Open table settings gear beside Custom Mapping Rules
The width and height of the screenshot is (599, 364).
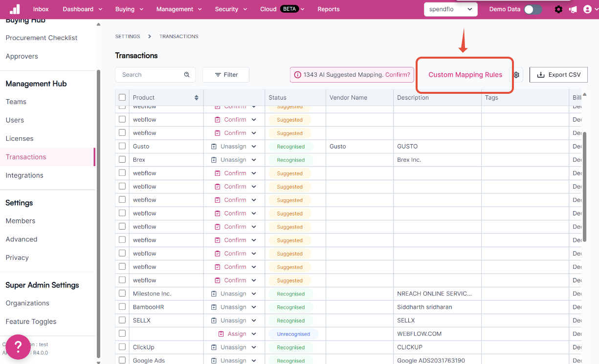click(x=516, y=75)
